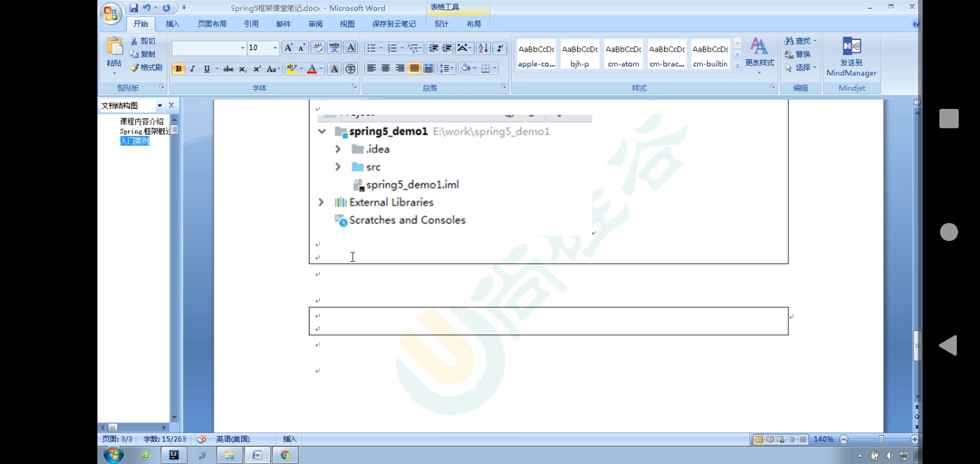Click the Windows Start orb
This screenshot has width=980, height=464.
(x=113, y=455)
